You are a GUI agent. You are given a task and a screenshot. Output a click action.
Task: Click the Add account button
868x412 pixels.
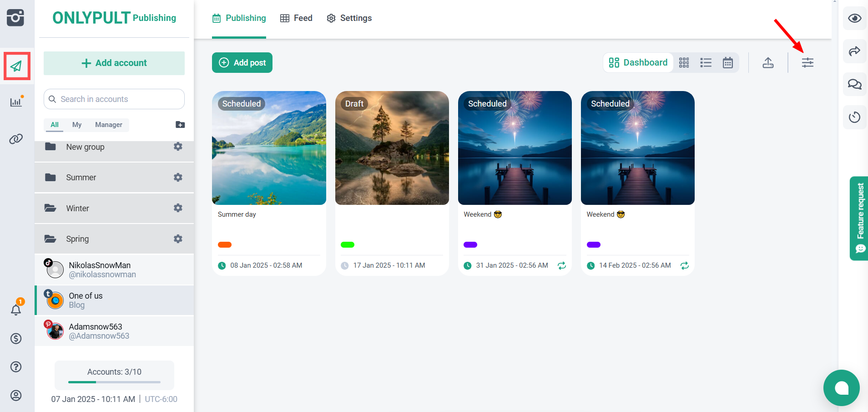tap(114, 63)
